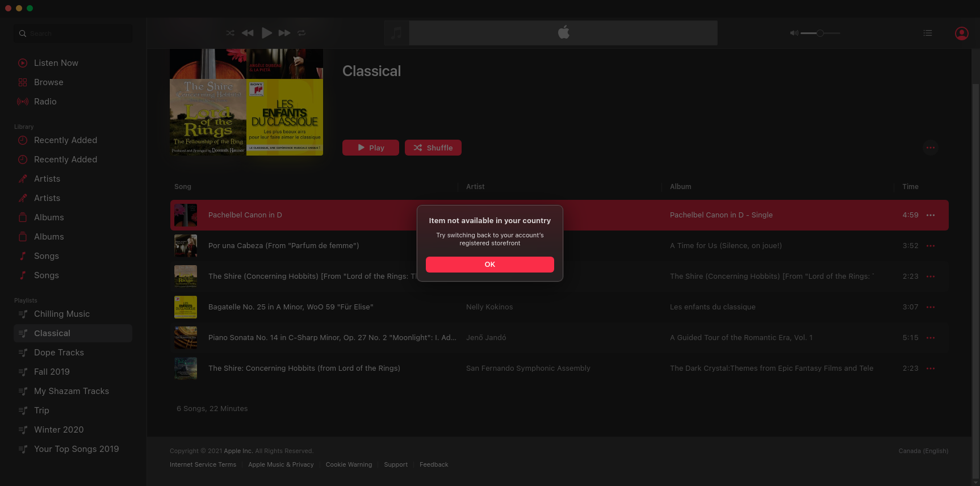Open more options for Piano Sonata No. 14
The height and width of the screenshot is (486, 980).
point(931,338)
